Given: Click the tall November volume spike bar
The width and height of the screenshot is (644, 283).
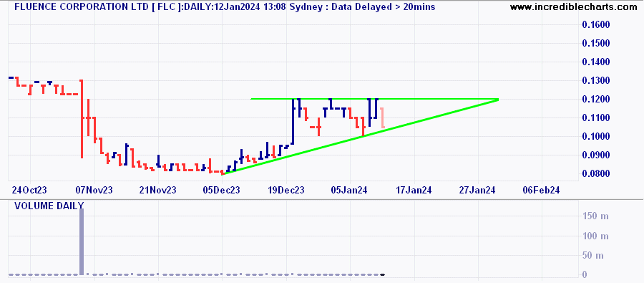Looking at the screenshot, I should tap(82, 242).
